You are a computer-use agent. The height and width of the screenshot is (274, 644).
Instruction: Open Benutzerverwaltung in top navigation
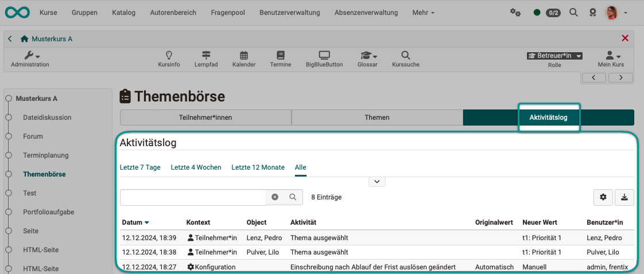point(289,13)
